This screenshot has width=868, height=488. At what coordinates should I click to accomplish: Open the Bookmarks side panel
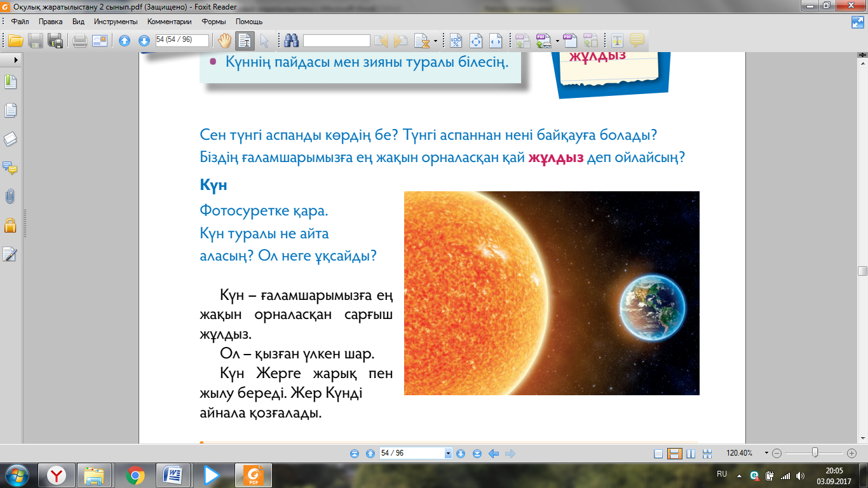10,82
